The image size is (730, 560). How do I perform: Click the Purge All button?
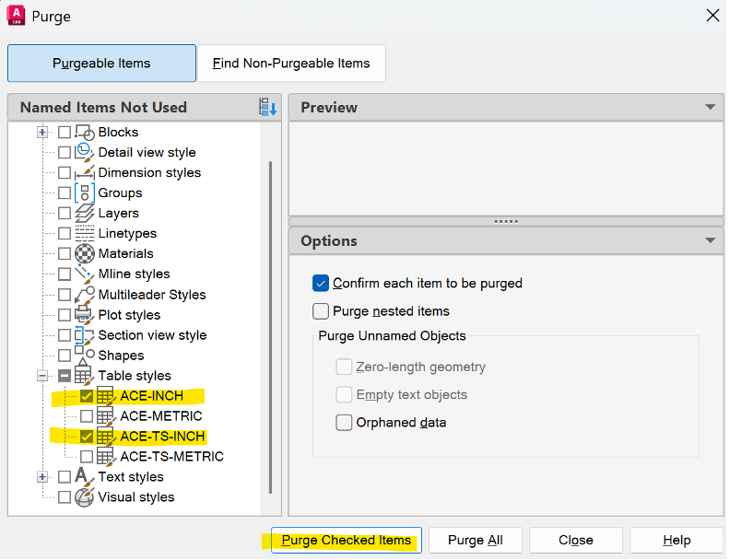[476, 541]
